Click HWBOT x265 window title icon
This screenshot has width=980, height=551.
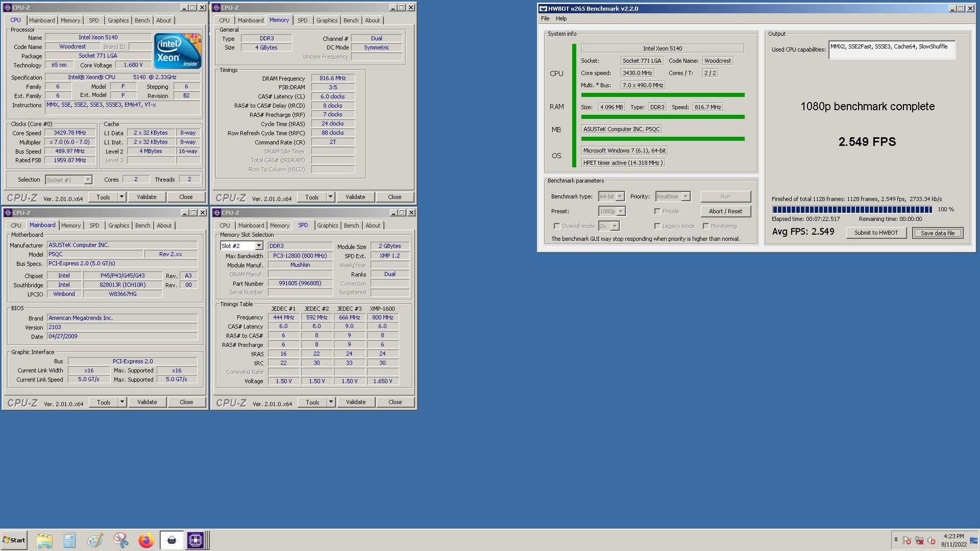click(543, 9)
